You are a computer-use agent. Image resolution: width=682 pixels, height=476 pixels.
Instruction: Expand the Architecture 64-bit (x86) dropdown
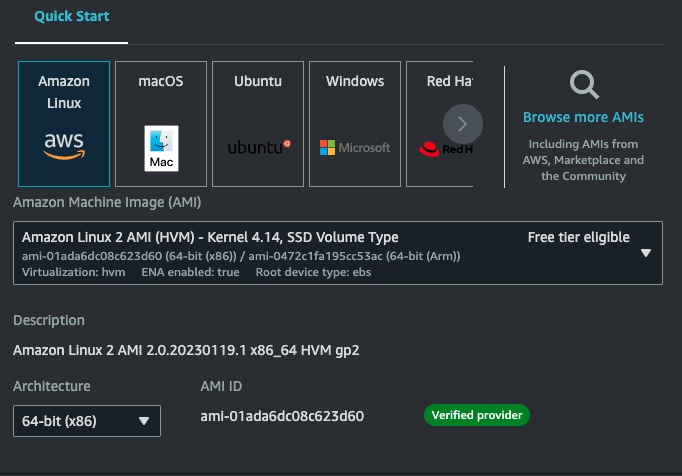87,421
